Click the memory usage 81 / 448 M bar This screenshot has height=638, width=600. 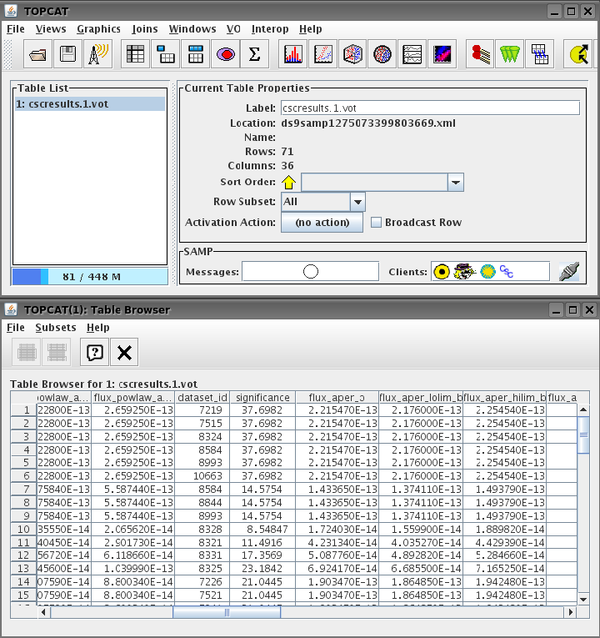[90, 277]
